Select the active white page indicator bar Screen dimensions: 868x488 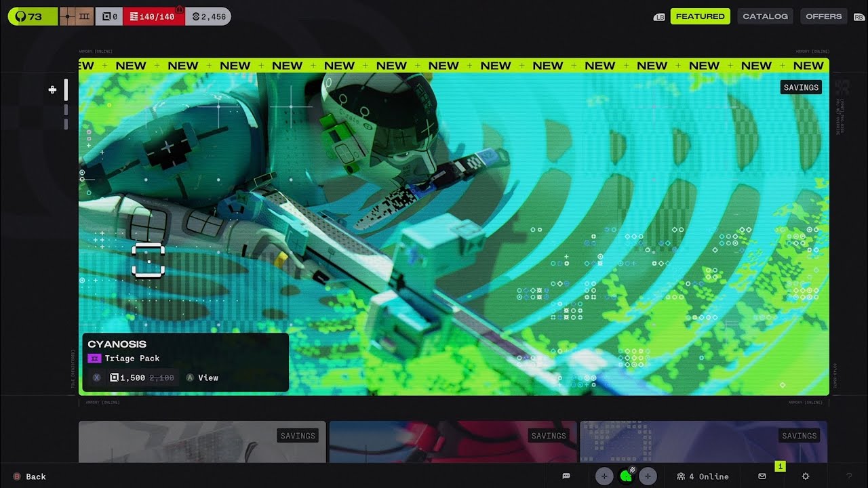[x=66, y=89]
